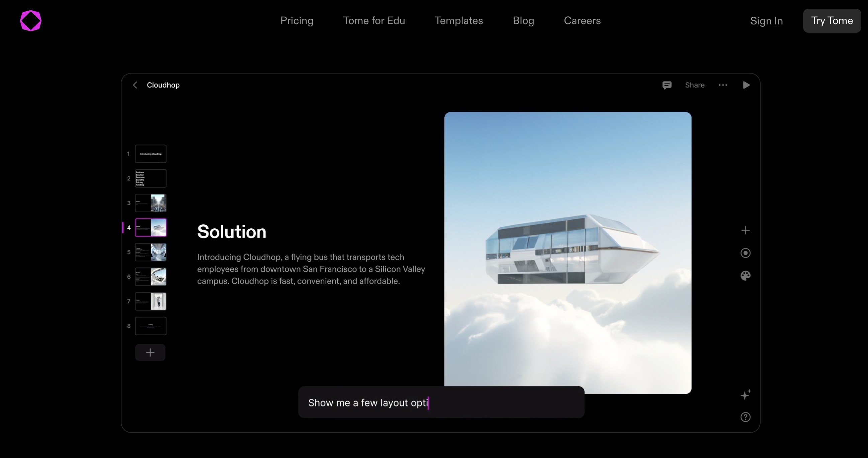Select slide 7 in the left panel
Viewport: 868px width, 458px height.
point(150,300)
